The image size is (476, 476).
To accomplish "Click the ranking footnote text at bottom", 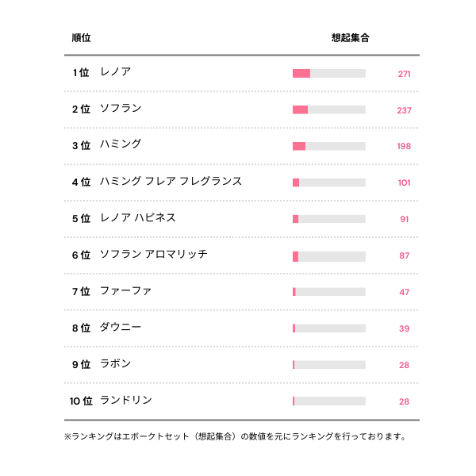I will pos(235,436).
